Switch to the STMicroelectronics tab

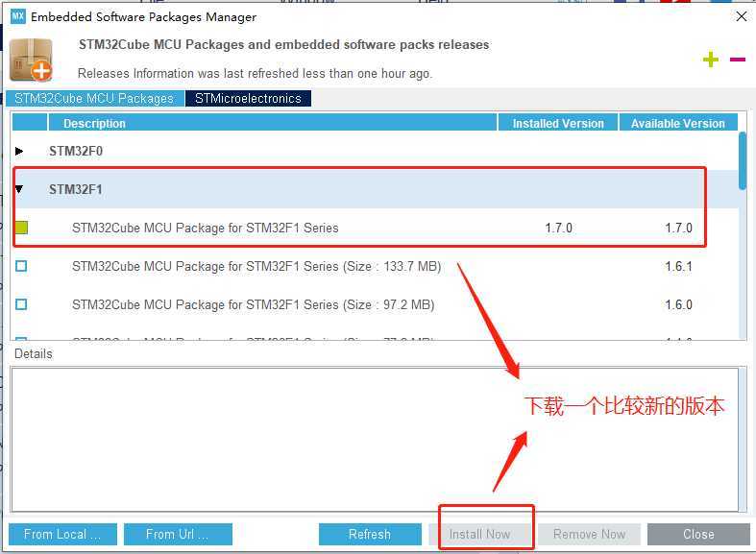coord(248,98)
